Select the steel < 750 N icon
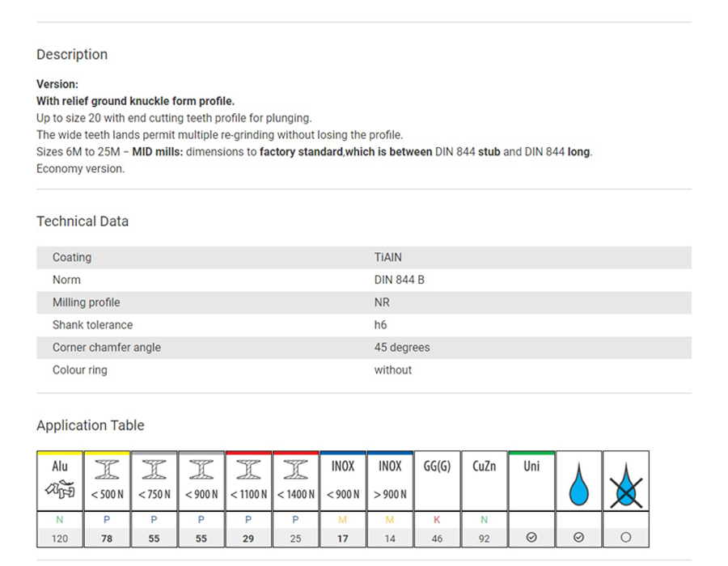 point(154,481)
